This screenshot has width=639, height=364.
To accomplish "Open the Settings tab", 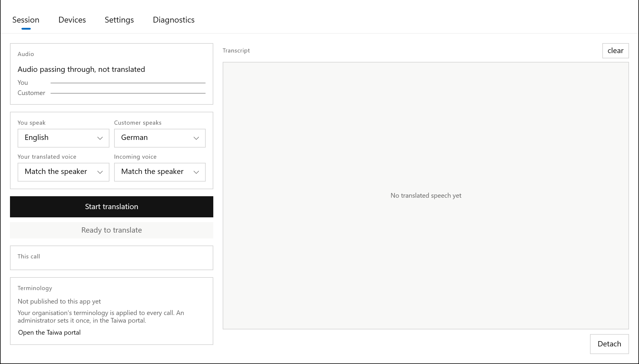I will click(x=119, y=20).
